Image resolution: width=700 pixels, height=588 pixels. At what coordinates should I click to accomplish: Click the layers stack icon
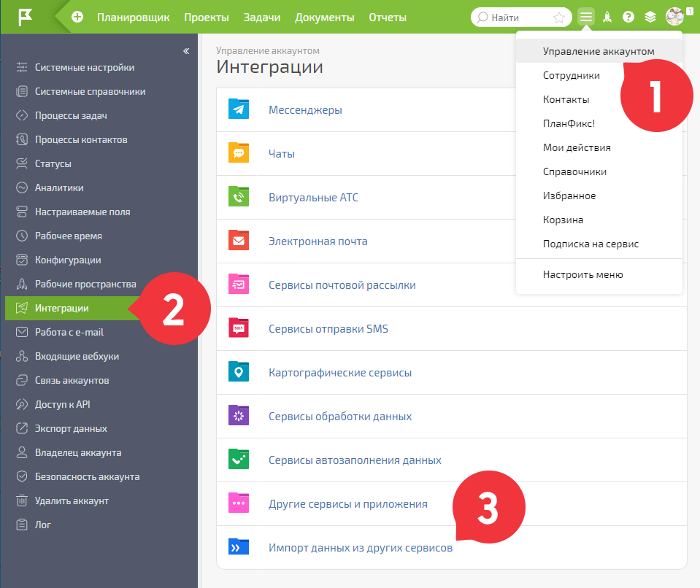[x=650, y=17]
